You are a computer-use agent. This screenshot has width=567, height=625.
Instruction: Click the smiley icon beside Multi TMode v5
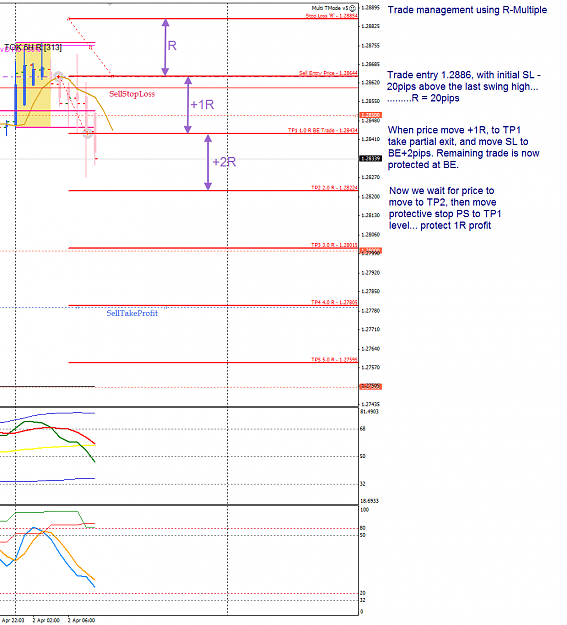[353, 8]
